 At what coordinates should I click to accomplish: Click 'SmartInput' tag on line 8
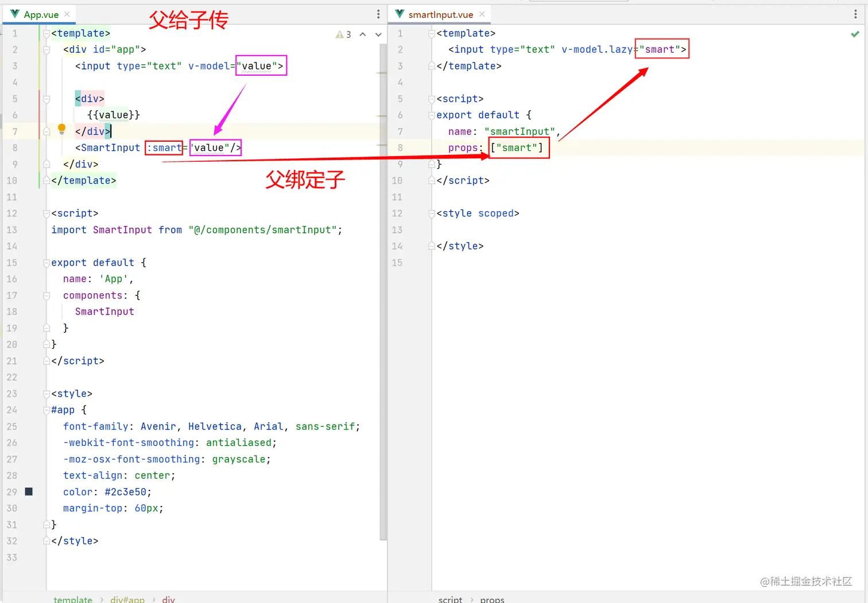110,148
